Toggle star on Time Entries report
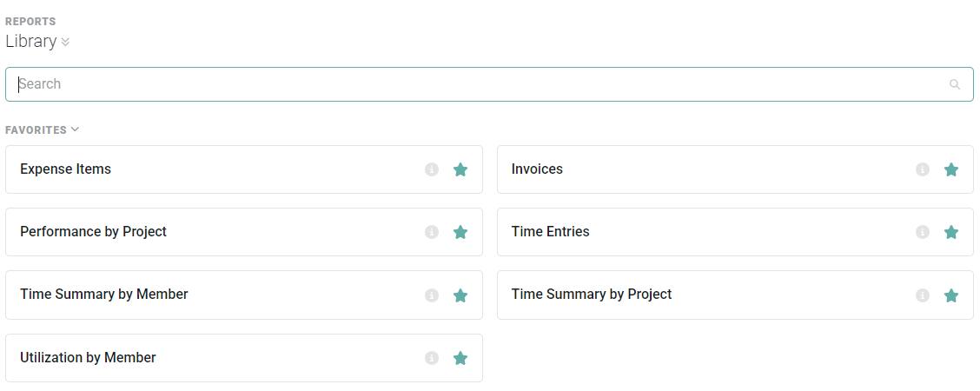This screenshot has width=980, height=391. [x=951, y=232]
